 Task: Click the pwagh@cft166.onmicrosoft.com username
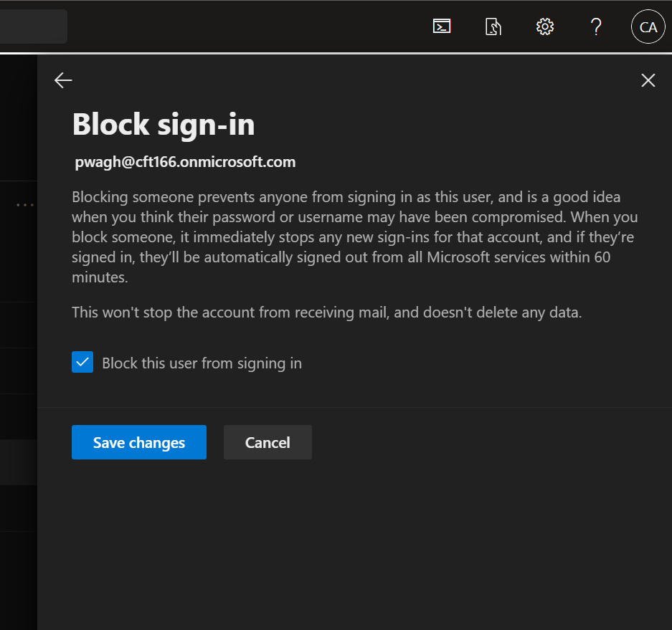[x=185, y=162]
